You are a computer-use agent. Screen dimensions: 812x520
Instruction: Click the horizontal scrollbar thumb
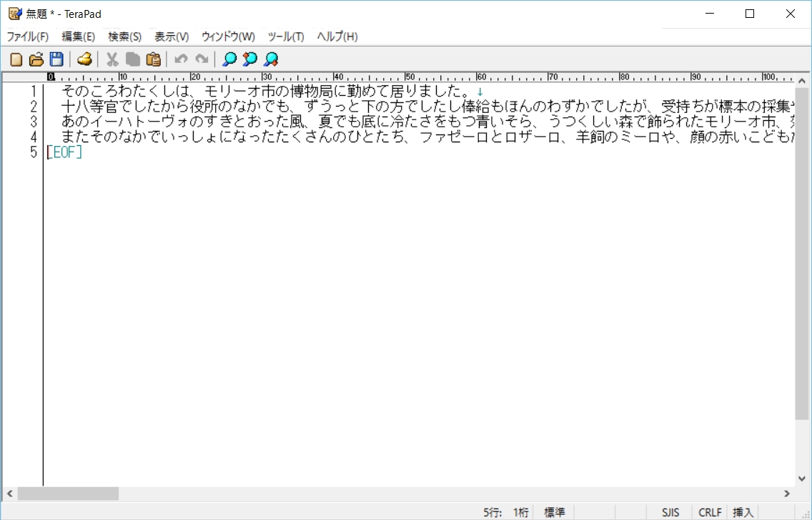click(x=68, y=494)
